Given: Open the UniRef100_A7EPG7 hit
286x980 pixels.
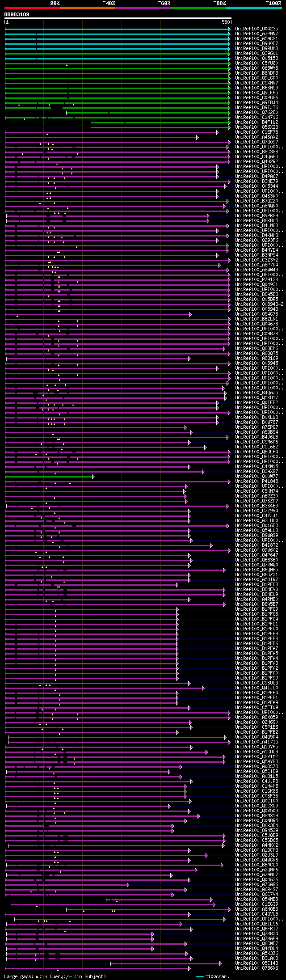Looking at the screenshot, I should [257, 427].
